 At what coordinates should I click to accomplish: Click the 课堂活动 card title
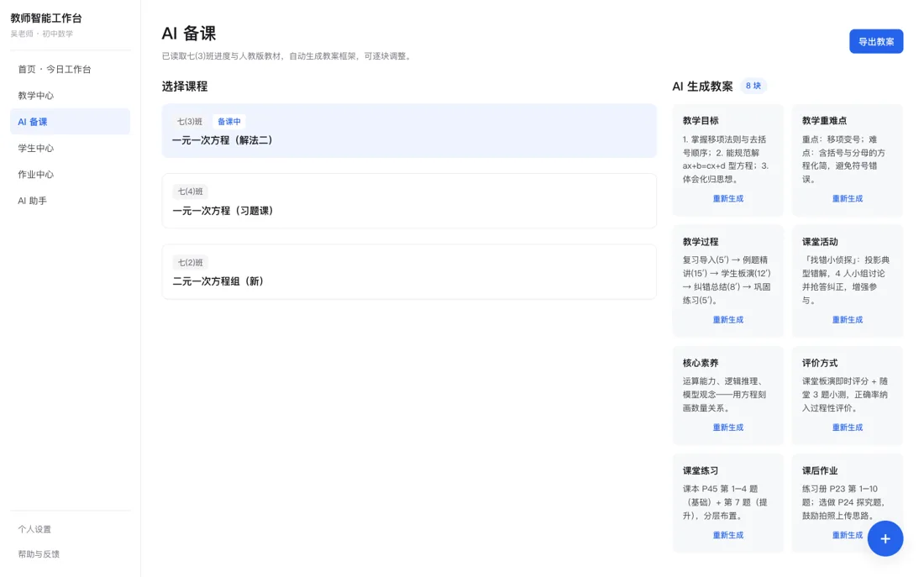click(x=819, y=242)
